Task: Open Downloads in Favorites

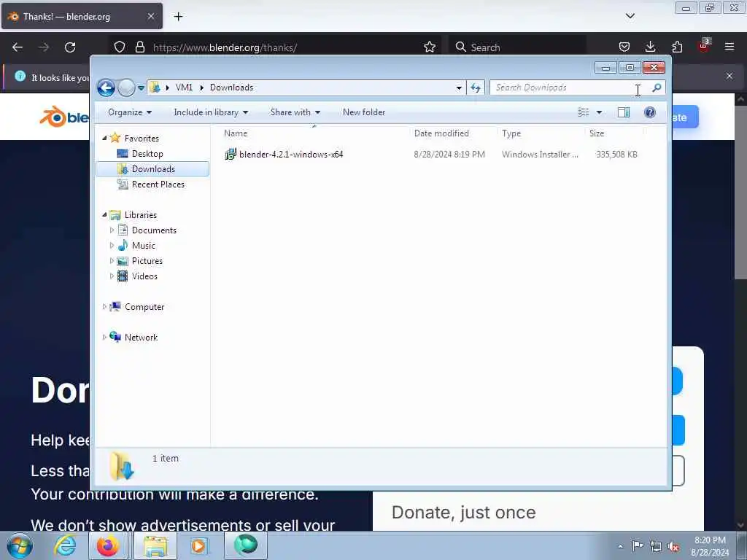Action: pyautogui.click(x=153, y=169)
